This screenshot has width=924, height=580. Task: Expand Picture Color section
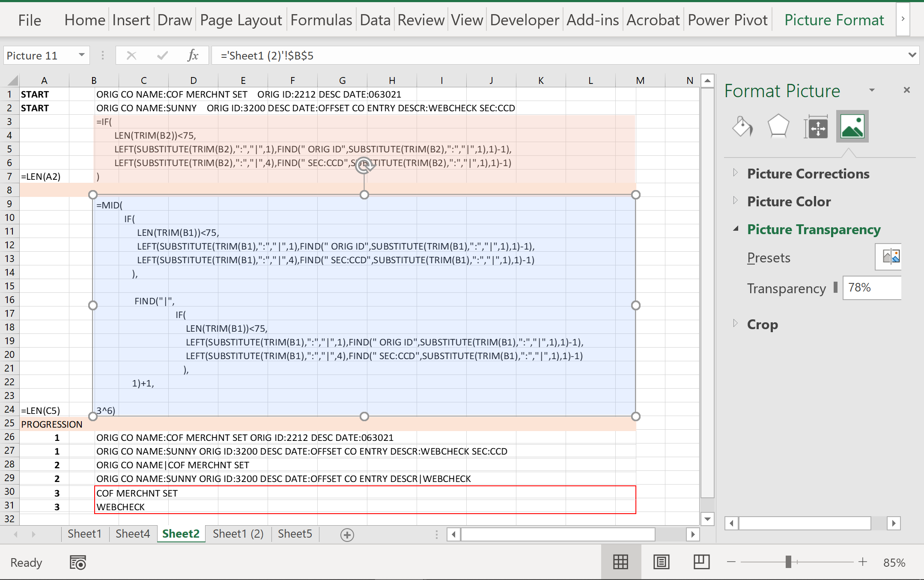(x=735, y=200)
